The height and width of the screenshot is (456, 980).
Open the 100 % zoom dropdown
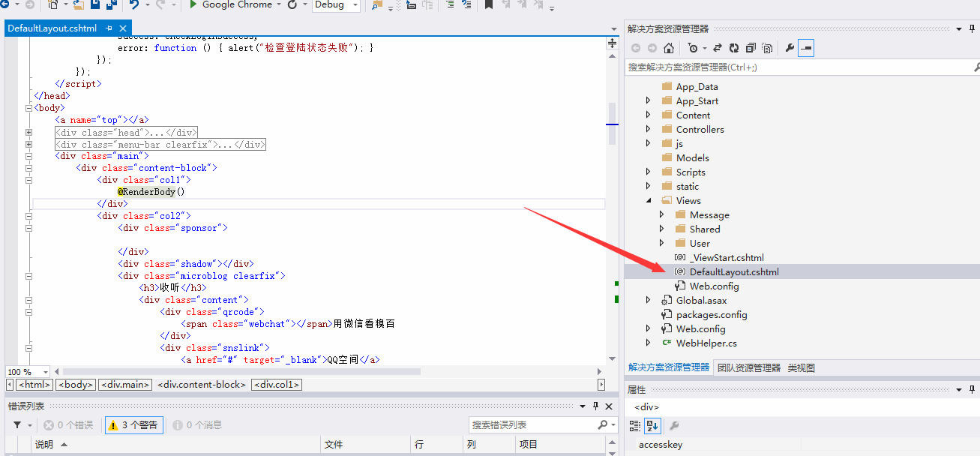pyautogui.click(x=46, y=372)
